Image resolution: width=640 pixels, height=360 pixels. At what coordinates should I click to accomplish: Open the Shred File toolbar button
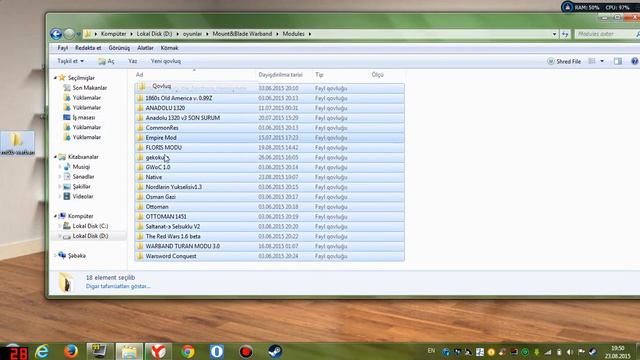[564, 61]
